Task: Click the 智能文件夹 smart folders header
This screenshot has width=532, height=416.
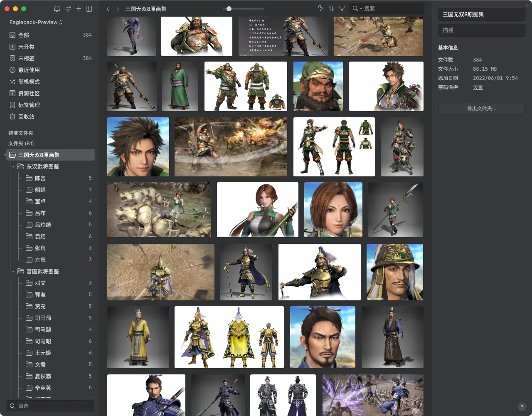Action: (21, 133)
